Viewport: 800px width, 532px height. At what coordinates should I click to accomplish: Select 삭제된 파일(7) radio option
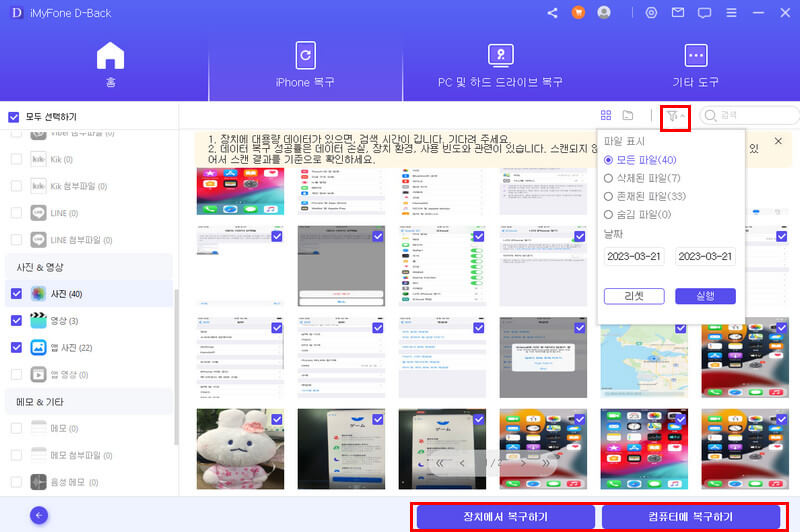click(608, 178)
